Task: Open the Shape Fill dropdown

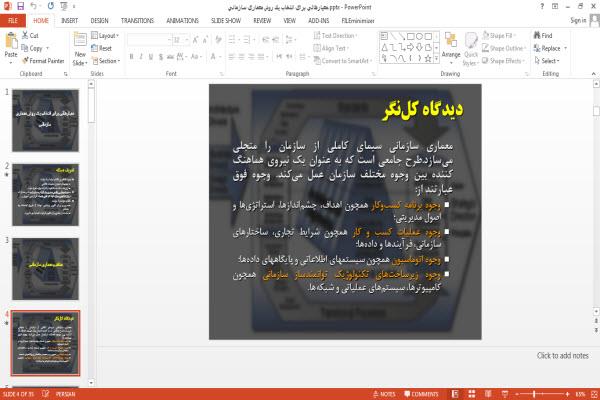Action: pyautogui.click(x=499, y=36)
